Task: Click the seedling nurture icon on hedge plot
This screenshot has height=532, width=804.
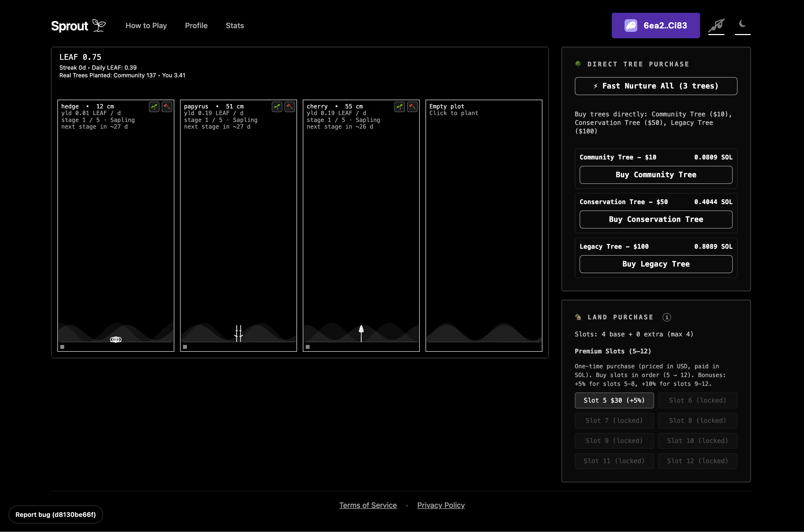Action: (154, 107)
